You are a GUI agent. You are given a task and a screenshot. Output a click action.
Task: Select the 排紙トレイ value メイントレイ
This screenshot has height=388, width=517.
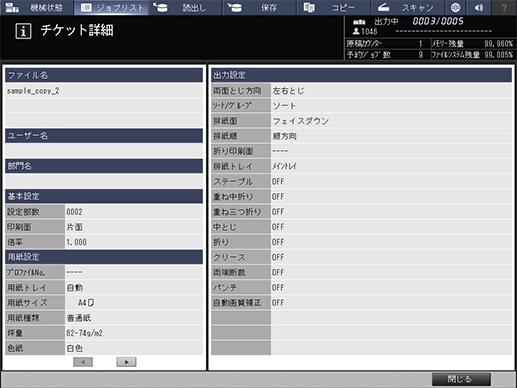pos(284,166)
